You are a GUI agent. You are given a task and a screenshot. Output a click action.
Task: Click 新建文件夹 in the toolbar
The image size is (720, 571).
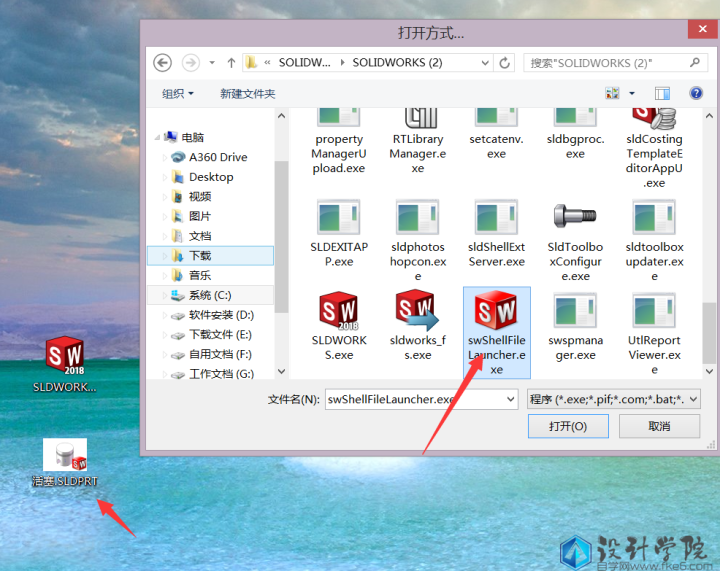[x=247, y=93]
